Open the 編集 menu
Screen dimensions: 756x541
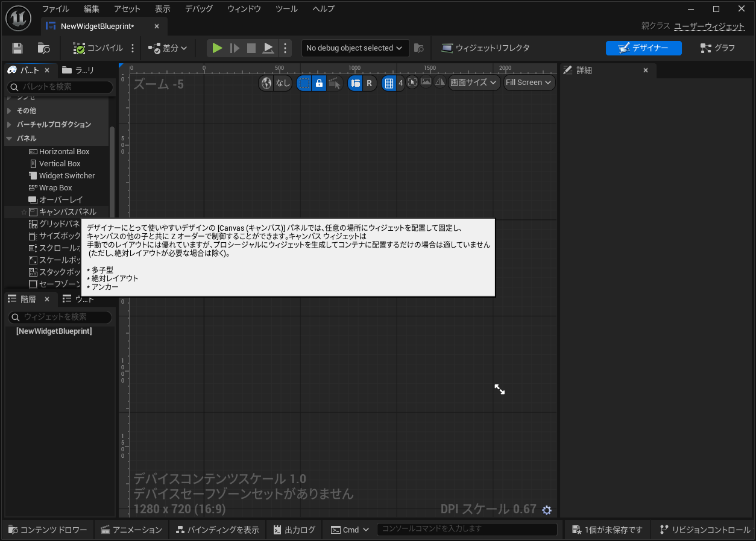92,9
